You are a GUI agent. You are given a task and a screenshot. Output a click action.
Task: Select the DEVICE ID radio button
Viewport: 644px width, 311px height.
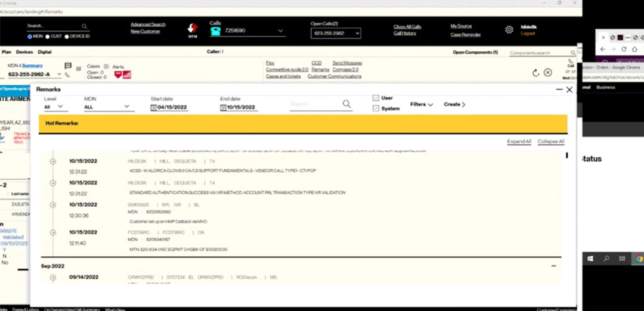(67, 36)
